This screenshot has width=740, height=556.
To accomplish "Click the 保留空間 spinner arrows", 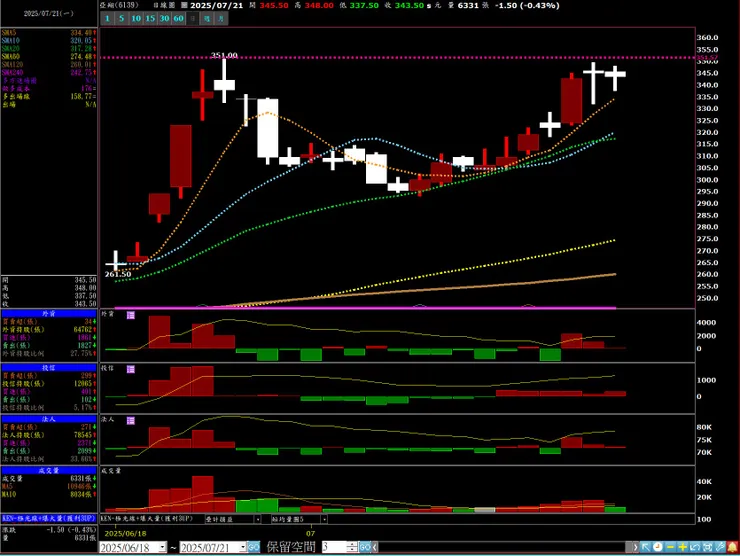I will (x=352, y=548).
